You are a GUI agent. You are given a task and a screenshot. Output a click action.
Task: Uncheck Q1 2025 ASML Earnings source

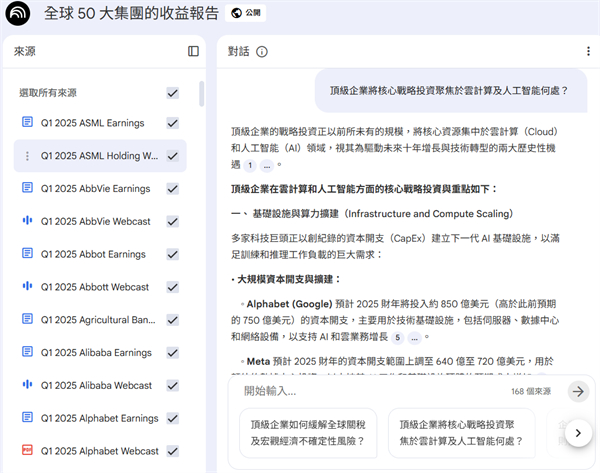(x=173, y=123)
